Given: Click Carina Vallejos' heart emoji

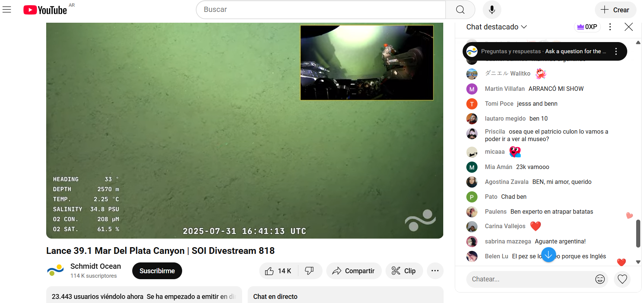Looking at the screenshot, I should coord(535,226).
